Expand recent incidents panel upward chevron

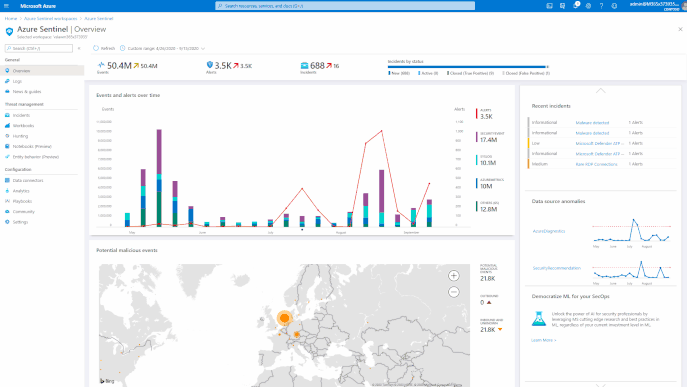pos(600,91)
